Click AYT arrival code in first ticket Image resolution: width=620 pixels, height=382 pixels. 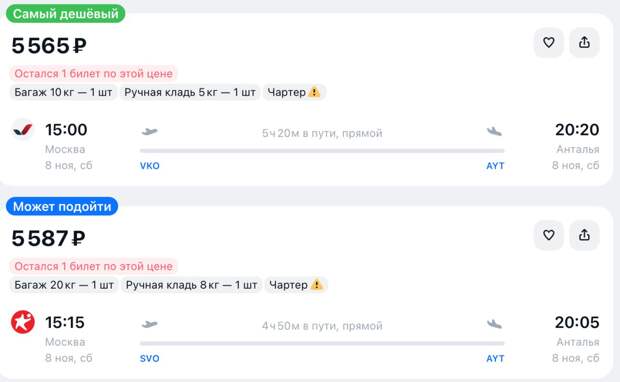pos(495,166)
